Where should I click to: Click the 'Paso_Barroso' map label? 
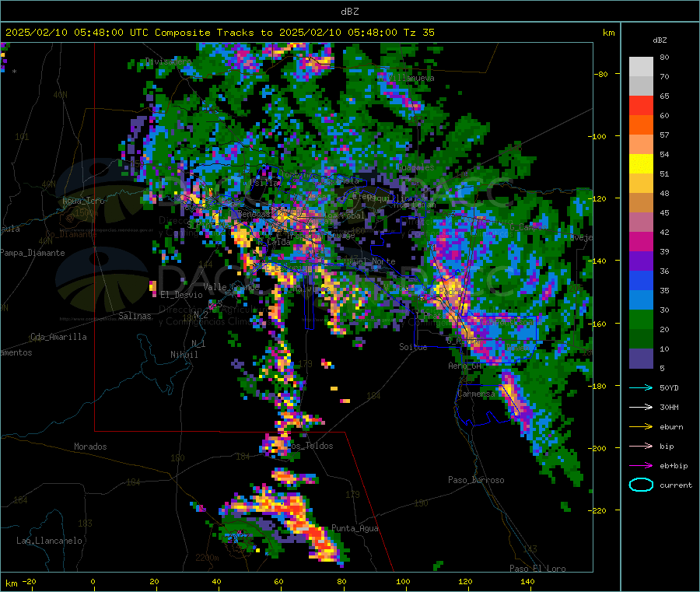tap(476, 480)
